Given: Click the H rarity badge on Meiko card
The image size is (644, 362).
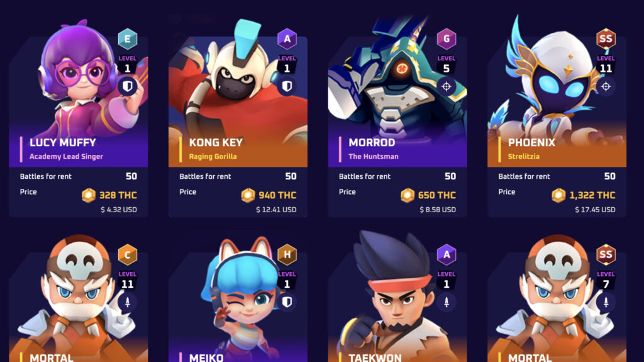Looking at the screenshot, I should 287,254.
